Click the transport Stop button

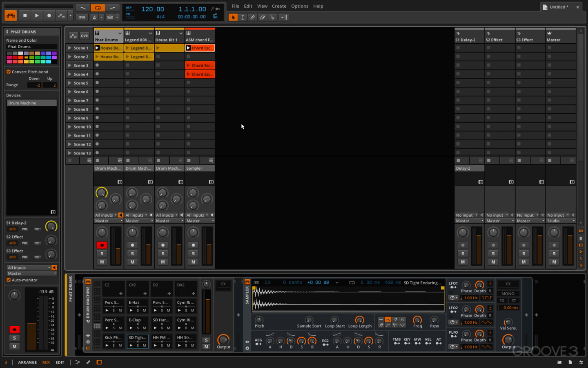[x=25, y=16]
